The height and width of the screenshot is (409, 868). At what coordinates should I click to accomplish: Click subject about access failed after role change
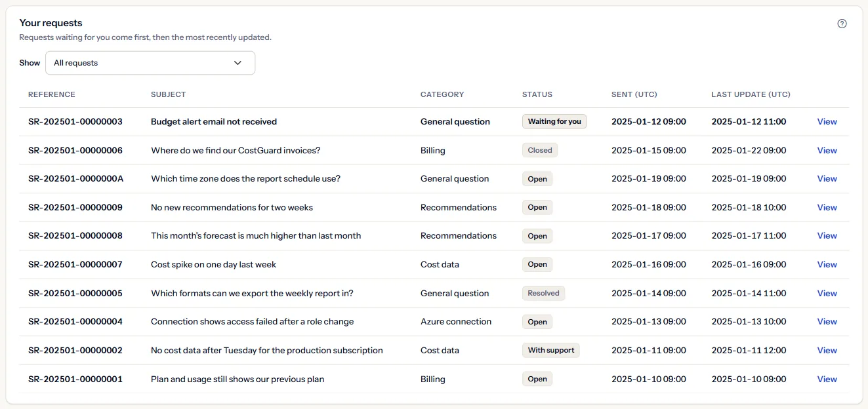(252, 321)
